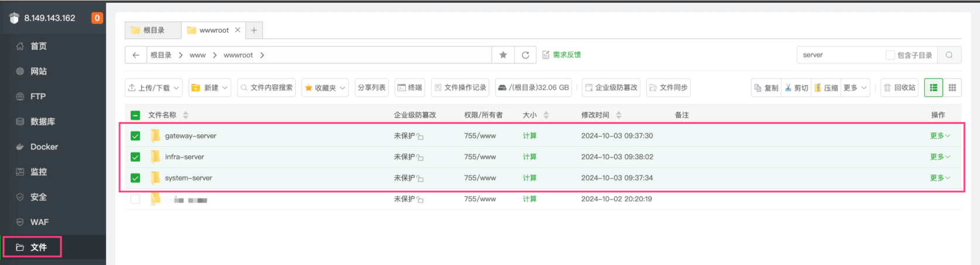Toggle the 包含子目录 checkbox
This screenshot has height=265, width=980.
[890, 55]
